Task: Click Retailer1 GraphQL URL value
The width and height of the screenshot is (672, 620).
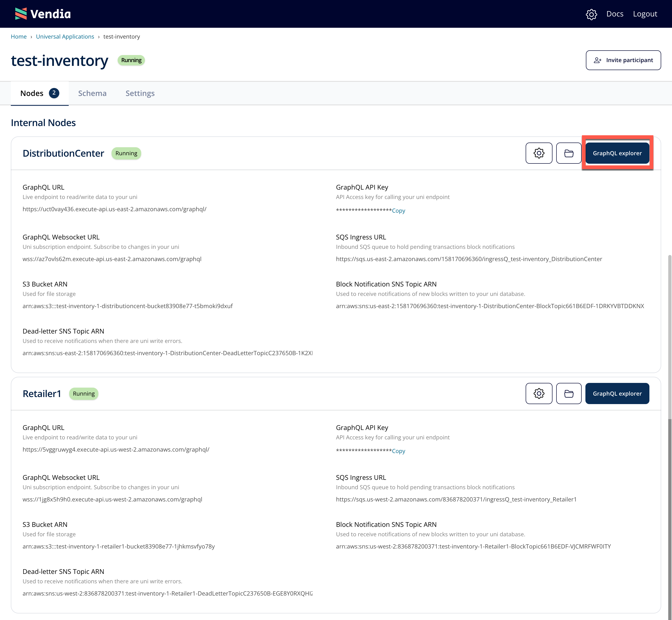Action: click(x=116, y=449)
